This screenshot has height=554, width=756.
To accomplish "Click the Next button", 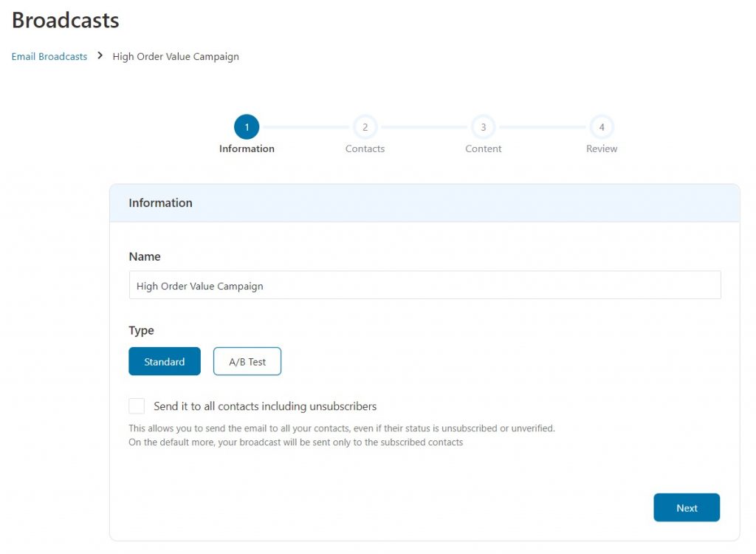I will pyautogui.click(x=687, y=507).
